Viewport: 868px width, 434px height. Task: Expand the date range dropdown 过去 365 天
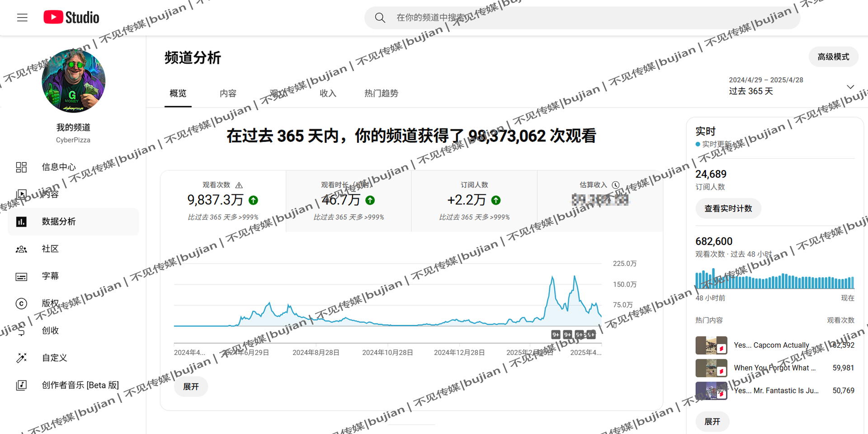850,86
